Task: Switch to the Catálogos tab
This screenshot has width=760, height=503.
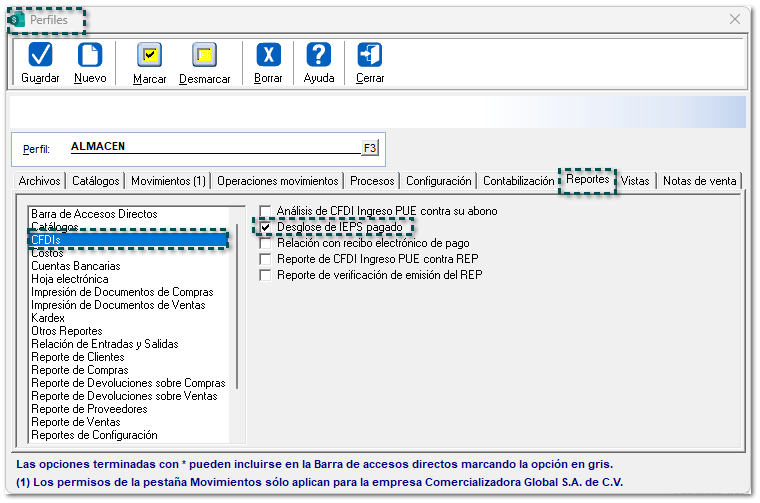Action: [x=96, y=181]
